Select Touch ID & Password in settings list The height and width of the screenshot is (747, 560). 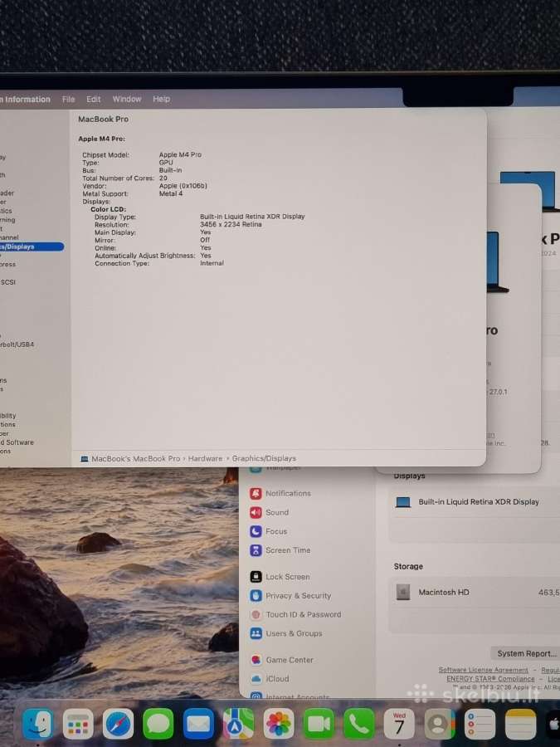[304, 614]
